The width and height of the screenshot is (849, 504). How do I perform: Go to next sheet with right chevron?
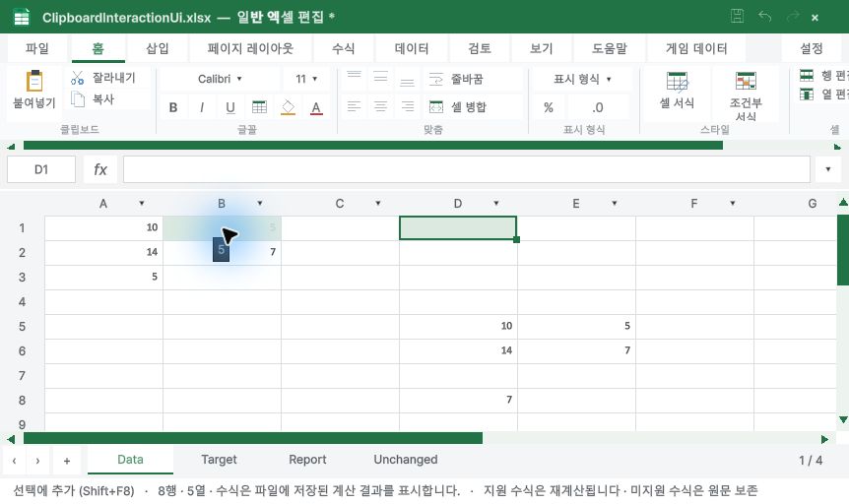37,461
